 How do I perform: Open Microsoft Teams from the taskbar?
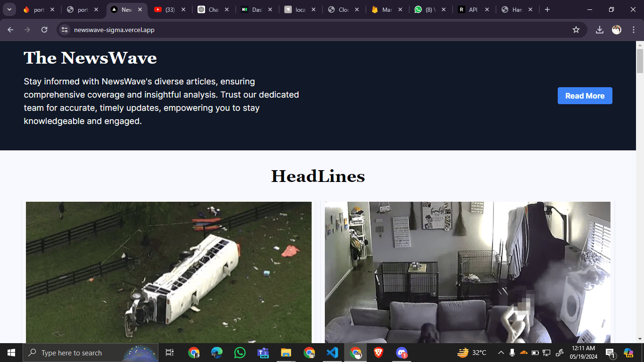click(x=263, y=353)
